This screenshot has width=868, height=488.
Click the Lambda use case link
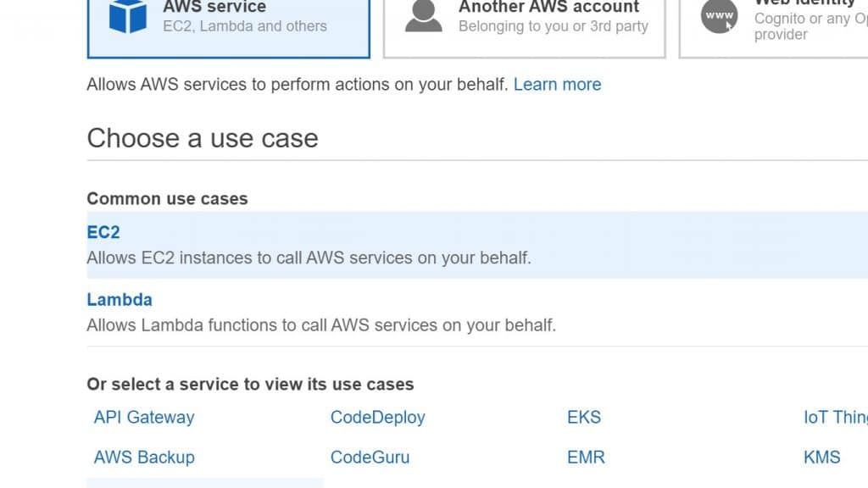(119, 299)
